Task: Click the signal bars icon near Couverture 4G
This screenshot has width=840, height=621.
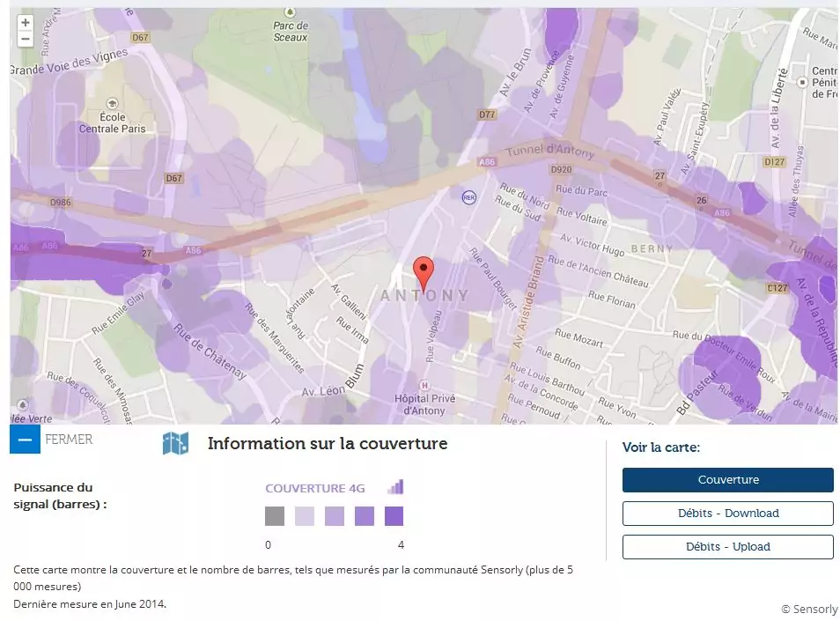Action: point(395,487)
